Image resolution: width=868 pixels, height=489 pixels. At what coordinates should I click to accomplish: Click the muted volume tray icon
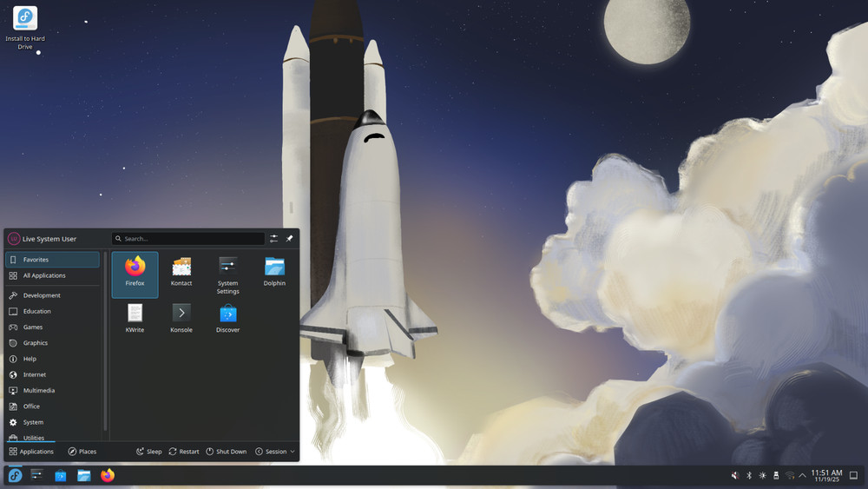(x=735, y=475)
